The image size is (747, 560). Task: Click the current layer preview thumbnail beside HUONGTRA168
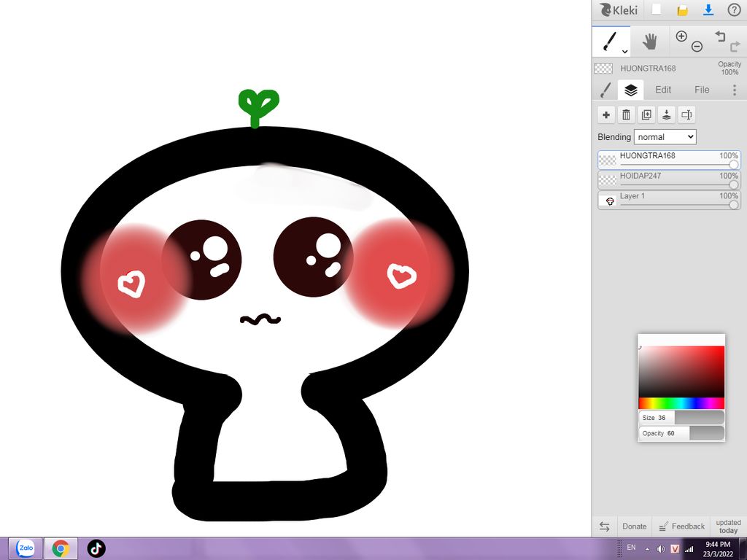coord(603,68)
